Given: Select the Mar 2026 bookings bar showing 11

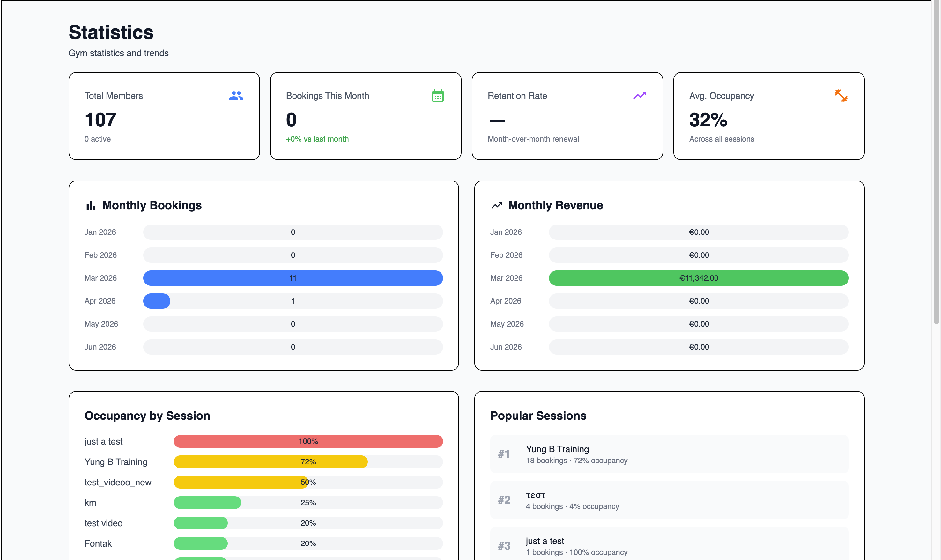Looking at the screenshot, I should point(293,278).
